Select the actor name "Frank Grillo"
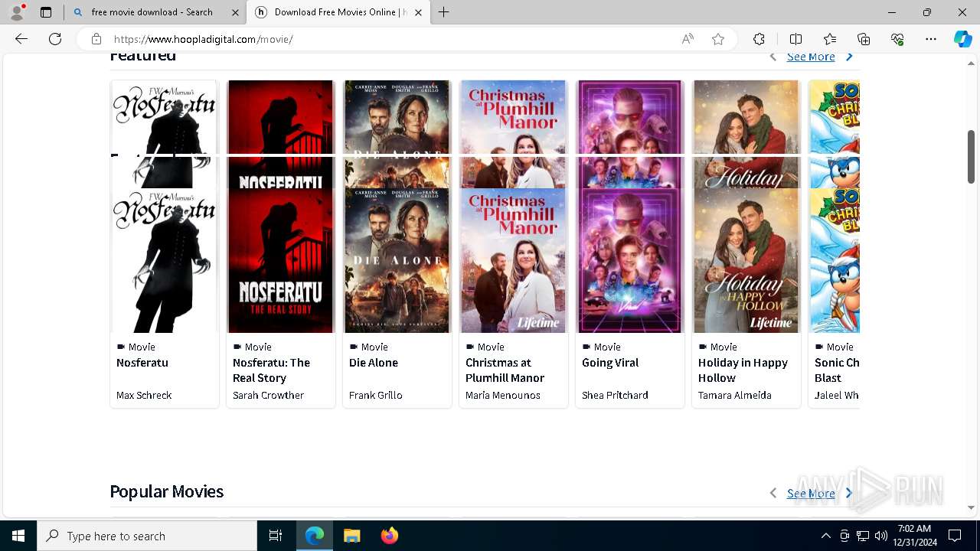Screen dimensions: 980x551 376,396
